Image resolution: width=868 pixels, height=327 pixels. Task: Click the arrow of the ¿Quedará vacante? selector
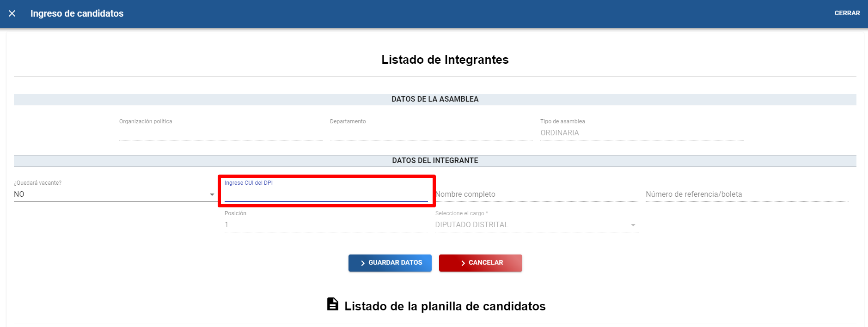point(212,194)
